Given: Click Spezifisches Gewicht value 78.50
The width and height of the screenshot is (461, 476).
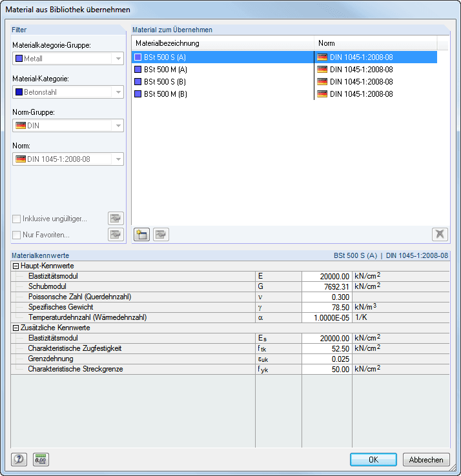Looking at the screenshot, I should point(327,308).
